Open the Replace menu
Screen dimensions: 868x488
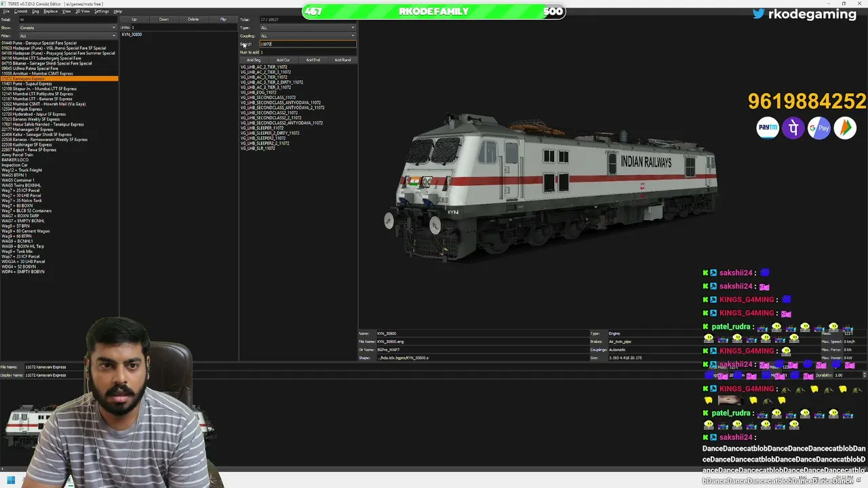click(50, 12)
